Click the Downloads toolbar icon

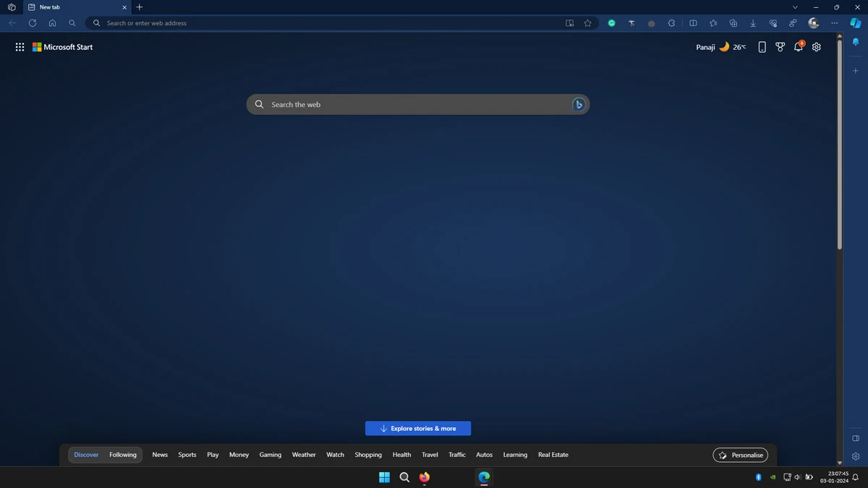click(753, 23)
